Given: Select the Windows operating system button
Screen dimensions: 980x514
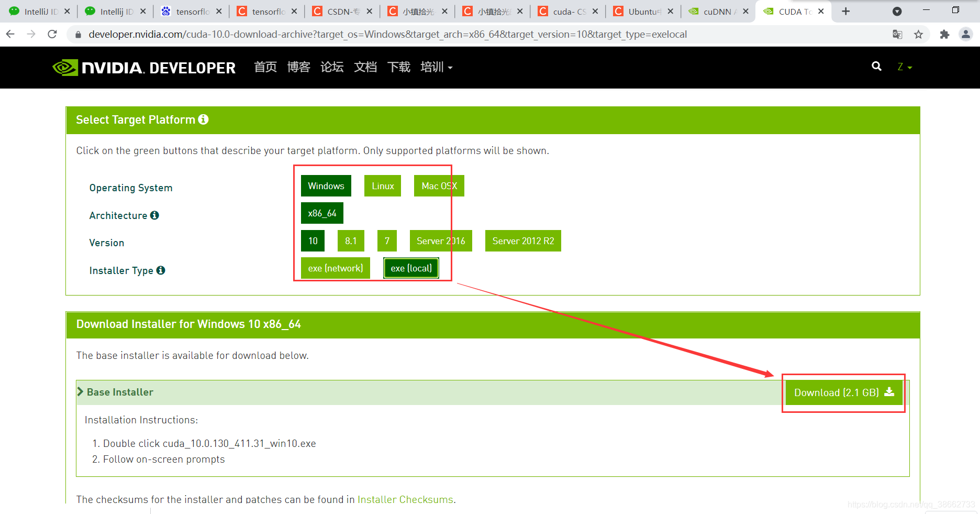Looking at the screenshot, I should tap(326, 186).
